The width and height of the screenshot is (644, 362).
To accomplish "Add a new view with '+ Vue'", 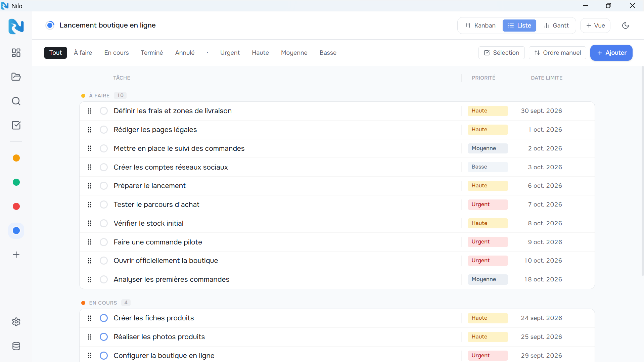I will pyautogui.click(x=595, y=26).
